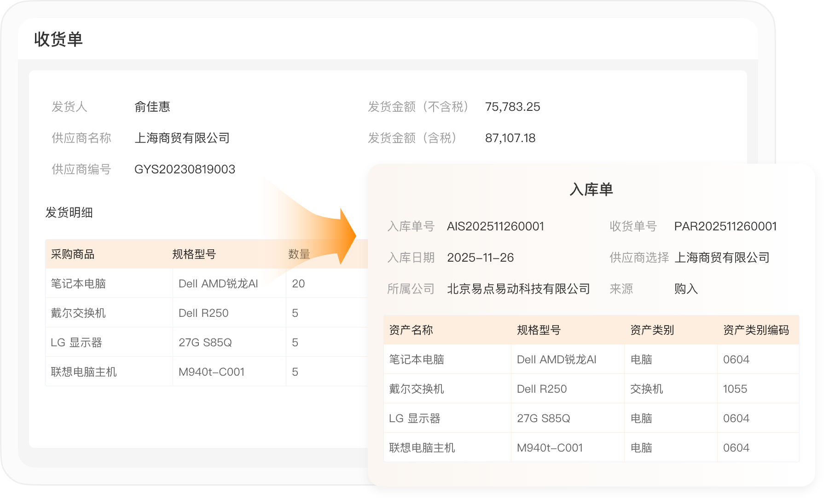Viewport: 829px width, 504px height.
Task: Click the 收货单 page title
Action: click(x=58, y=39)
